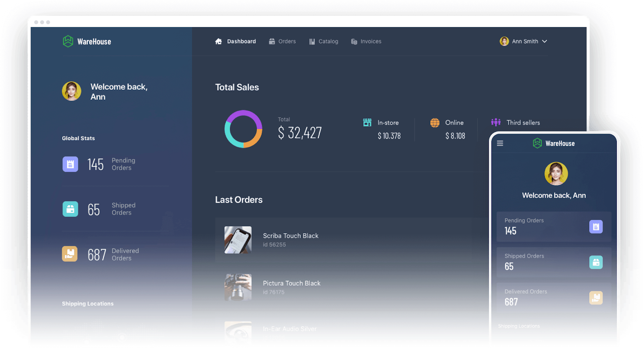Click Ann's profile photo in desktop sidebar
Screen dimensions: 644x348
coord(72,91)
